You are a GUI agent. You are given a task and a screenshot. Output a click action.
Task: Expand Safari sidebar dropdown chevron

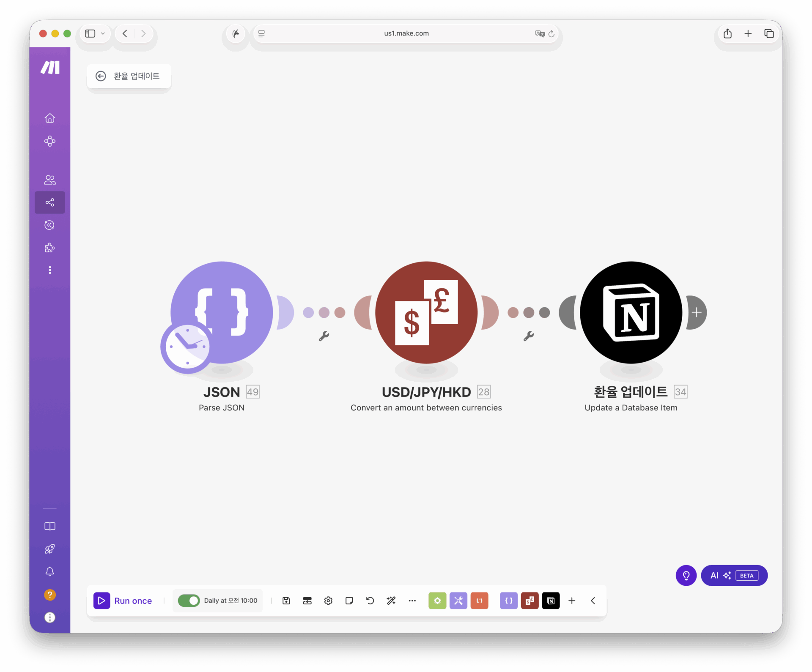click(x=103, y=33)
